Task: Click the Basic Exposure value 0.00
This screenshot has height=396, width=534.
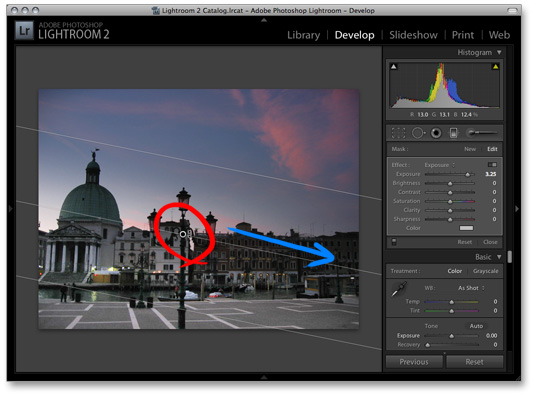Action: point(491,336)
